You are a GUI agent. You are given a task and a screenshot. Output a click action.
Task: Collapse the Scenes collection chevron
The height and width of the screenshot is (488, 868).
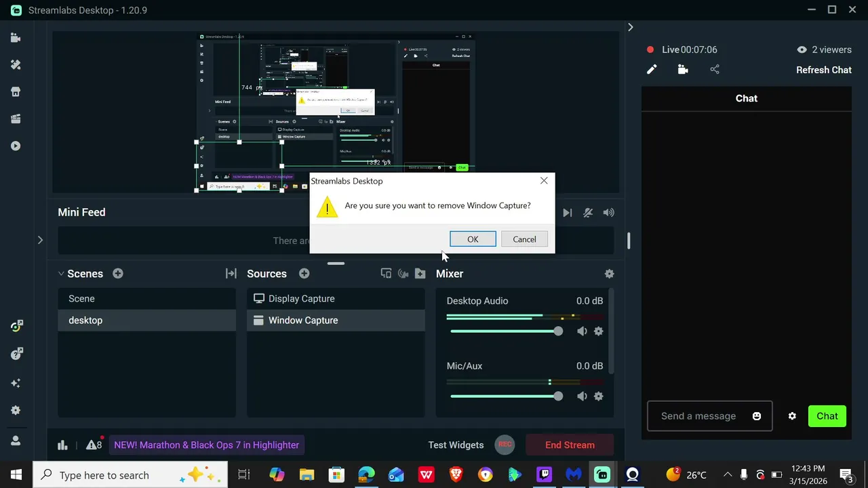click(x=61, y=274)
